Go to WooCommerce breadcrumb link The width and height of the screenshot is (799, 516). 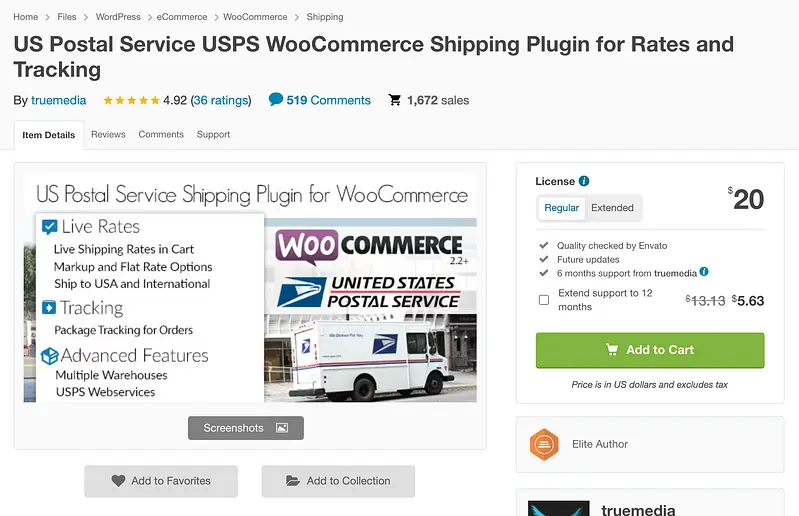pos(255,17)
